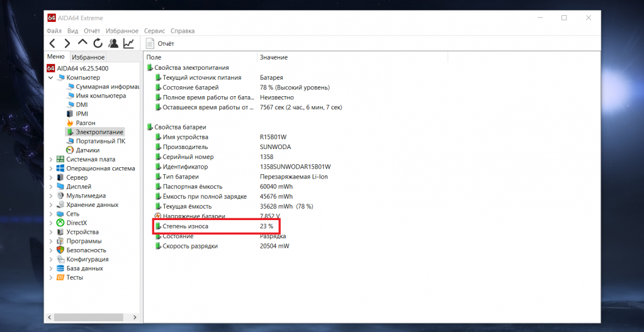This screenshot has height=332, width=644.
Task: Expand the DirectX tree node
Action: [51, 223]
